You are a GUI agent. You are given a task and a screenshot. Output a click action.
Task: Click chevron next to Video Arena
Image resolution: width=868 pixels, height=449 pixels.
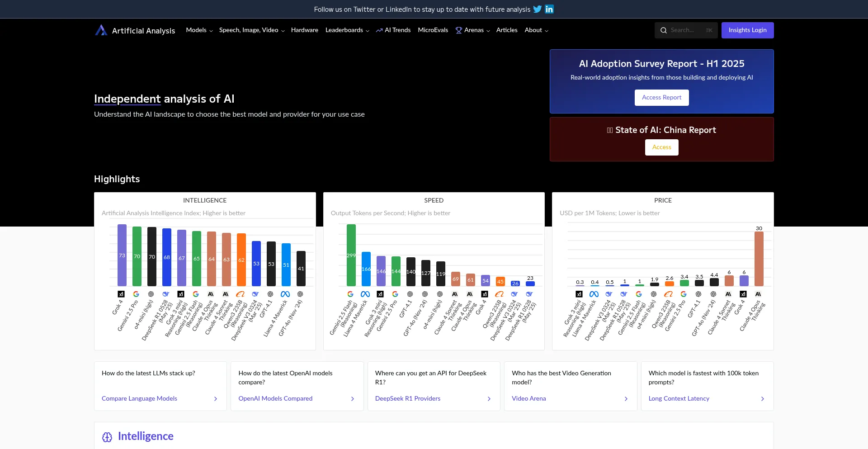tap(626, 399)
